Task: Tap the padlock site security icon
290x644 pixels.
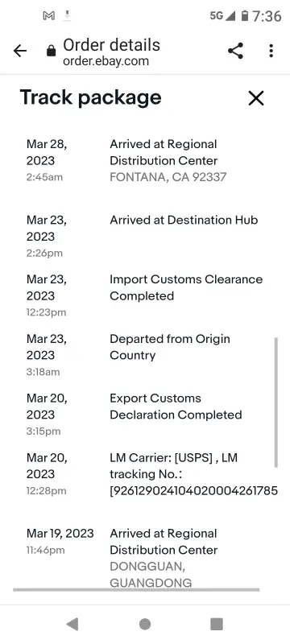Action: (x=52, y=51)
